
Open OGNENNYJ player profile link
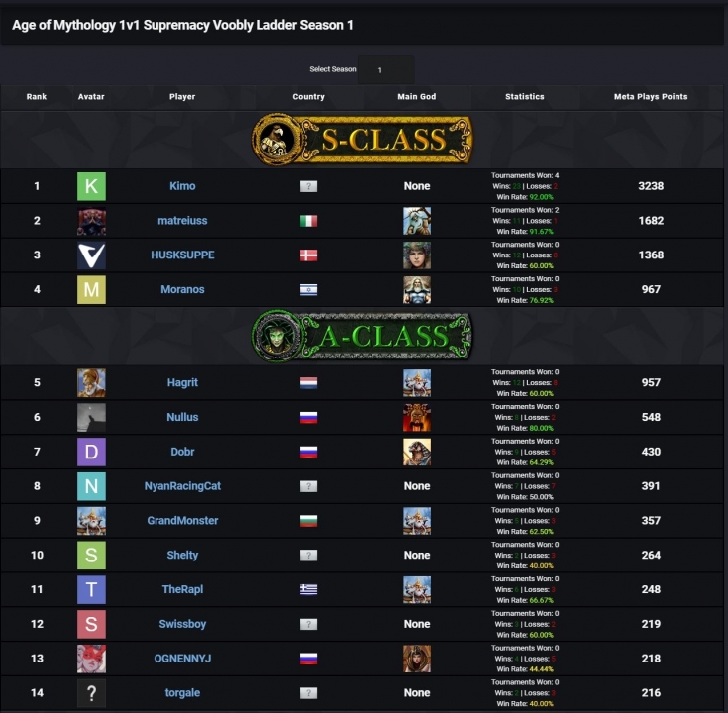[x=182, y=659]
